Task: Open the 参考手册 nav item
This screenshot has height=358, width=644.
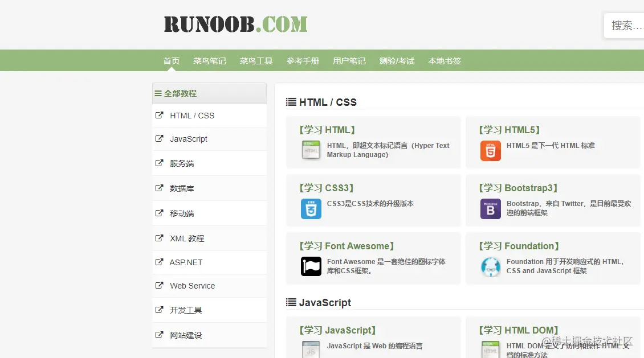Action: 303,61
